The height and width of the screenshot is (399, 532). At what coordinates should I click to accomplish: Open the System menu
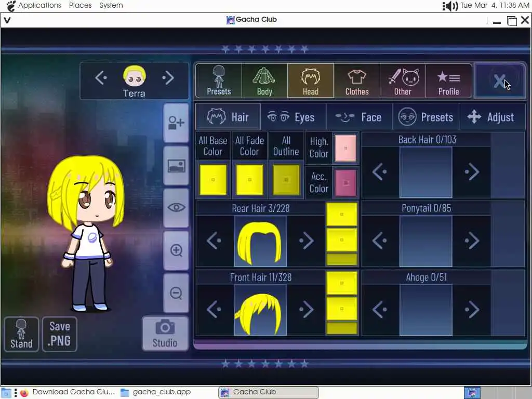(111, 5)
